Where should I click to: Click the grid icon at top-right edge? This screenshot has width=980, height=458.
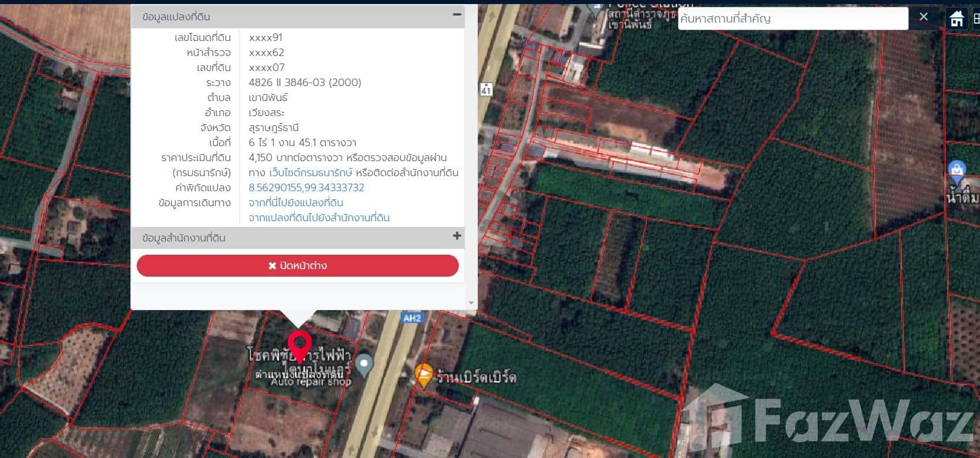(976, 18)
